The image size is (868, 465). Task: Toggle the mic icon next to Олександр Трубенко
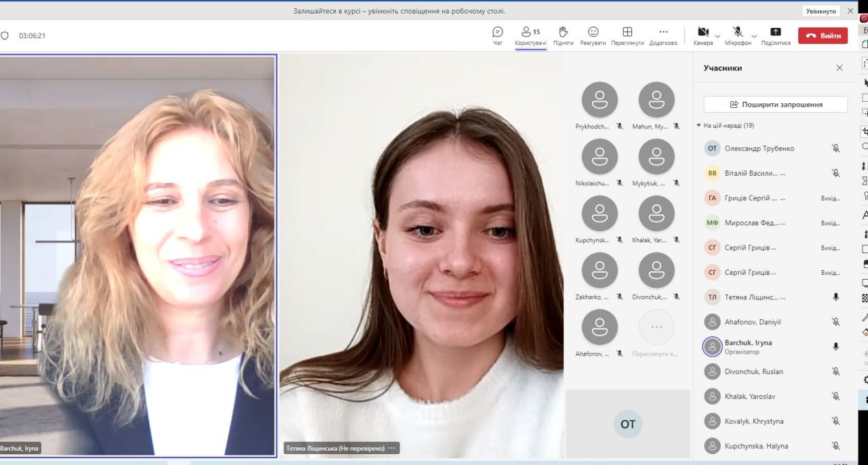point(836,148)
